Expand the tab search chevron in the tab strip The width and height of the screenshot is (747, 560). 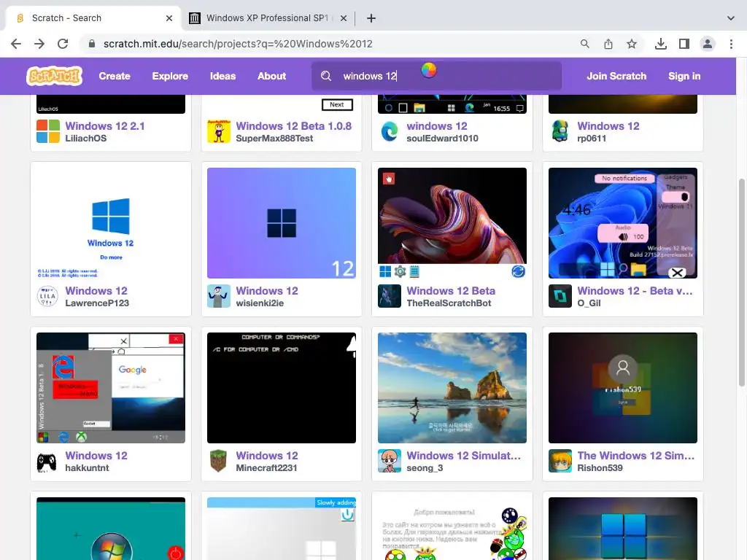coord(731,18)
